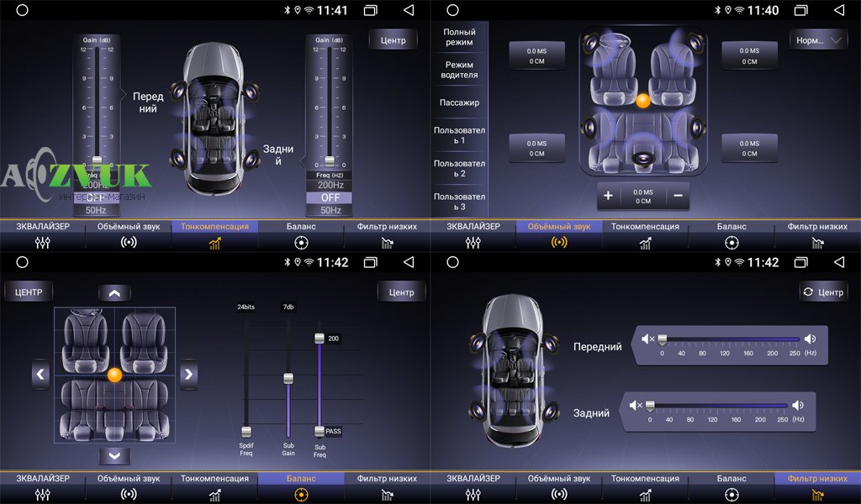The width and height of the screenshot is (861, 504).
Task: Select Пассажир mode
Action: (459, 102)
